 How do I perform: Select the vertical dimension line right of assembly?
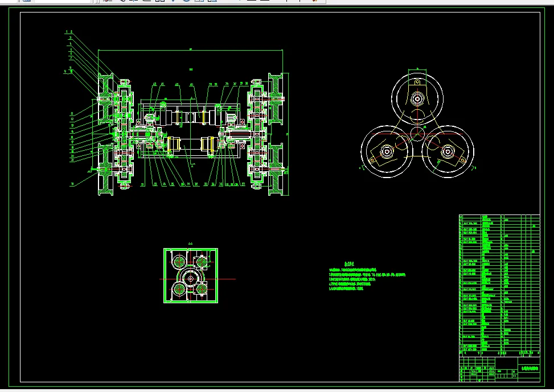(288, 134)
